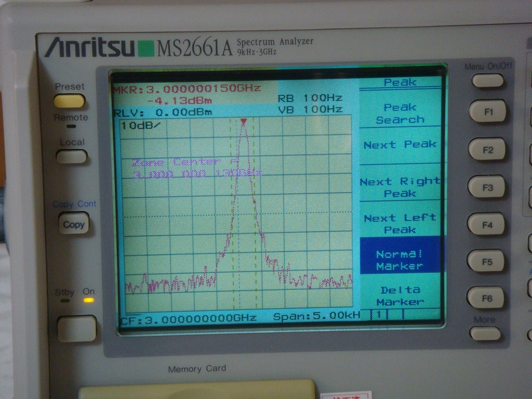This screenshot has height=399, width=532.
Task: Click the Remote indicator LED
Action: tap(71, 126)
